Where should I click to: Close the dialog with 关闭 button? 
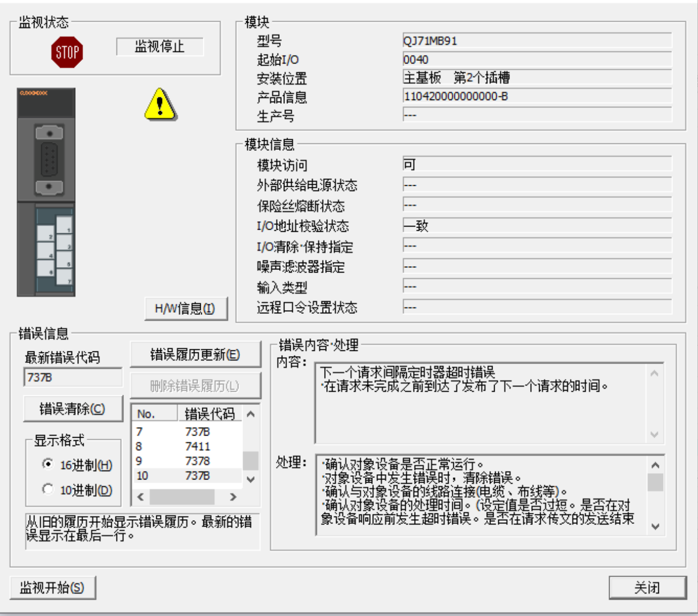point(647,587)
